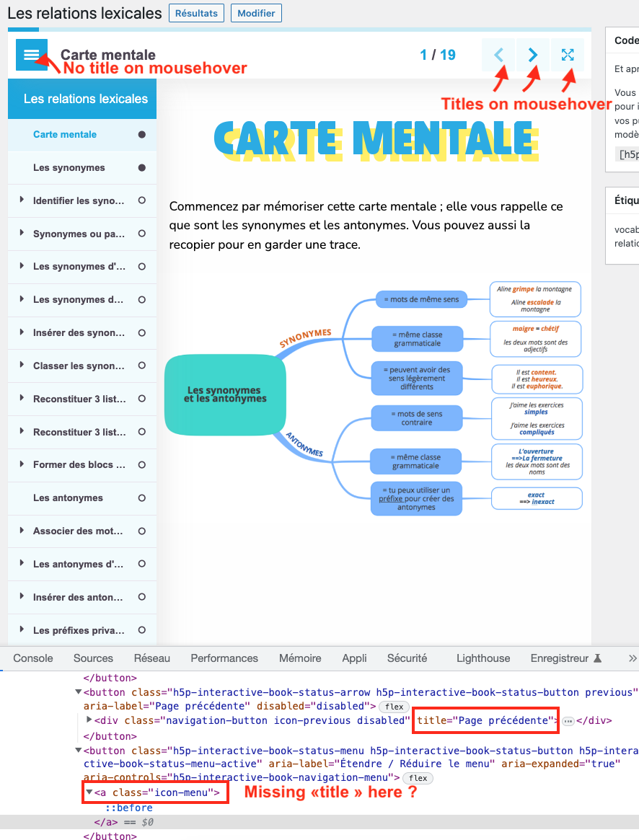The image size is (639, 840).
Task: Expand the Les antonymes d'… chapter
Action: point(22,563)
